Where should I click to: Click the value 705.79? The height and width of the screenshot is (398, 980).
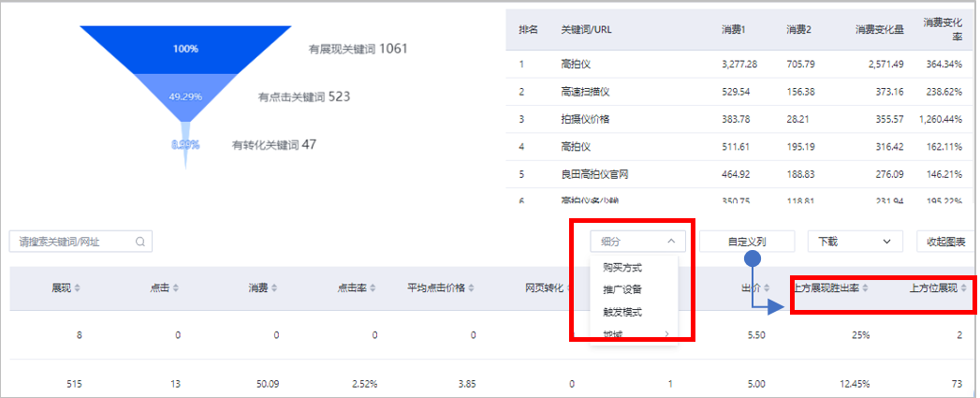798,64
